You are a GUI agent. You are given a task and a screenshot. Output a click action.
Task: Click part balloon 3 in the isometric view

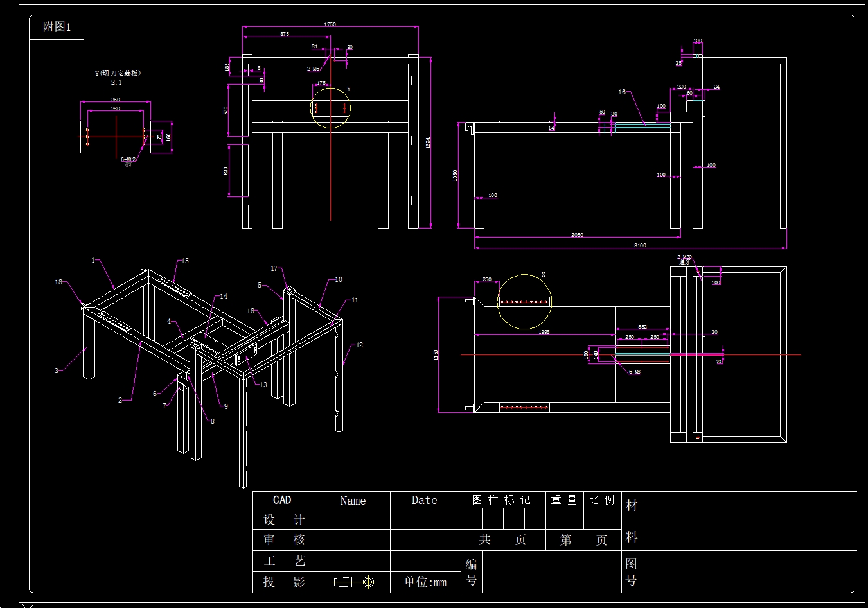tap(57, 370)
